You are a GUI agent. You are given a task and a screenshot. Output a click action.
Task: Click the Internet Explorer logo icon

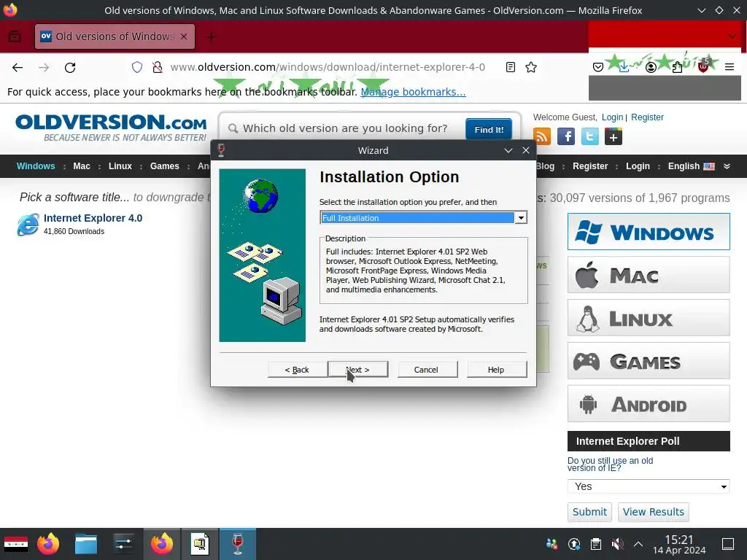coord(28,225)
